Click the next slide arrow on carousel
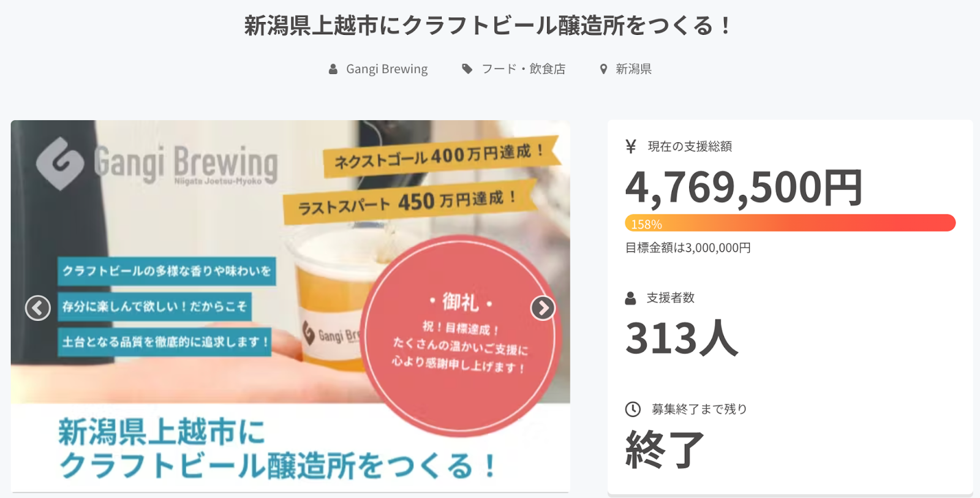Screen dimensions: 980x498 (543, 308)
